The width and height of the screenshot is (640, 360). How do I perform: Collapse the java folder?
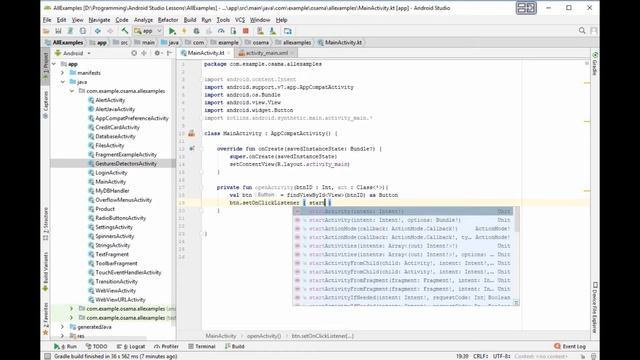(62, 82)
